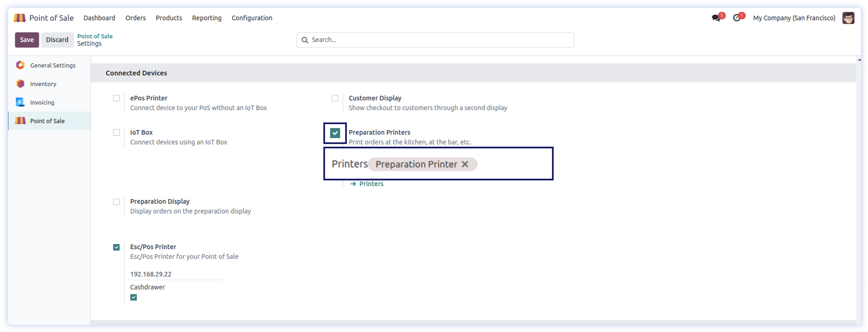Remove the Preparation Printer tag
868x332 pixels.
click(465, 164)
